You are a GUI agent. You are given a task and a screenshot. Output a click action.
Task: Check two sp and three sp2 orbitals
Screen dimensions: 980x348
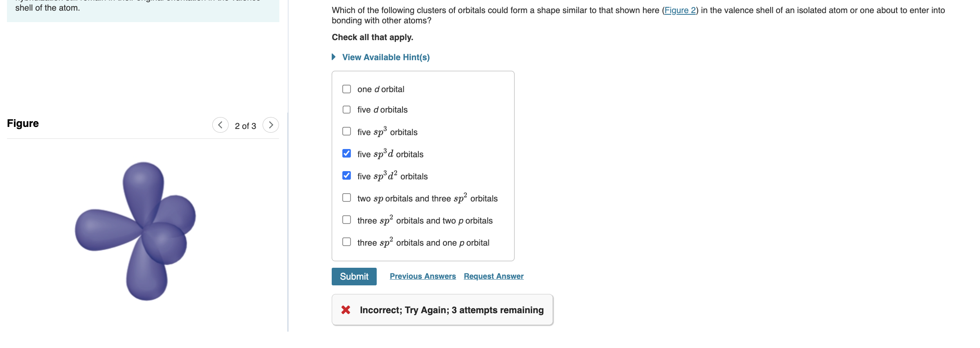tap(346, 197)
